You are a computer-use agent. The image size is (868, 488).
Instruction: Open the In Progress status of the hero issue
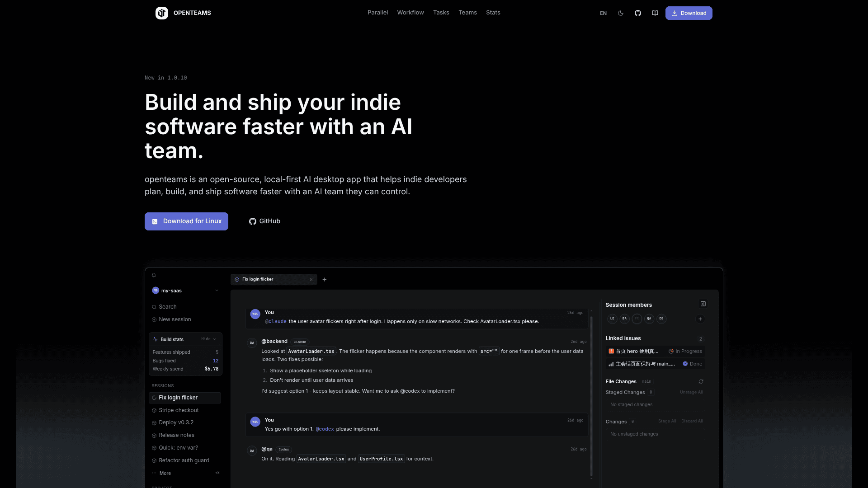pyautogui.click(x=685, y=351)
